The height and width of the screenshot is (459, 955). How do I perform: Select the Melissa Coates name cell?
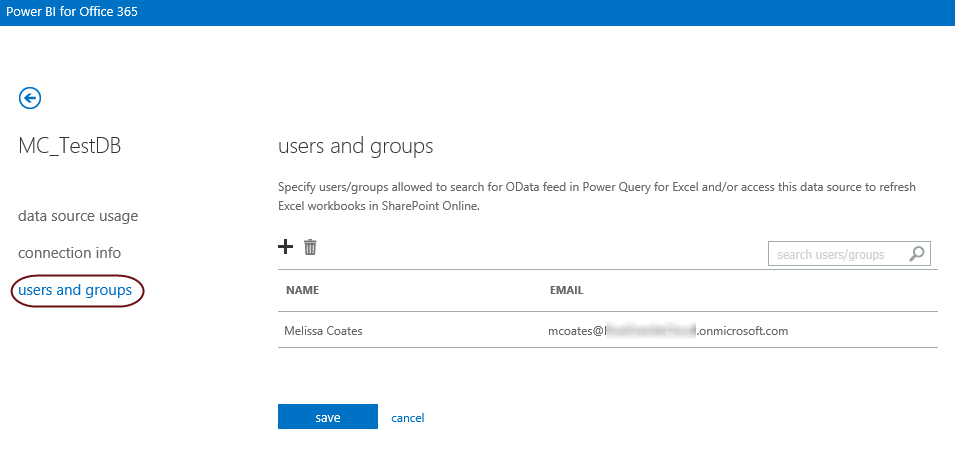coord(323,331)
